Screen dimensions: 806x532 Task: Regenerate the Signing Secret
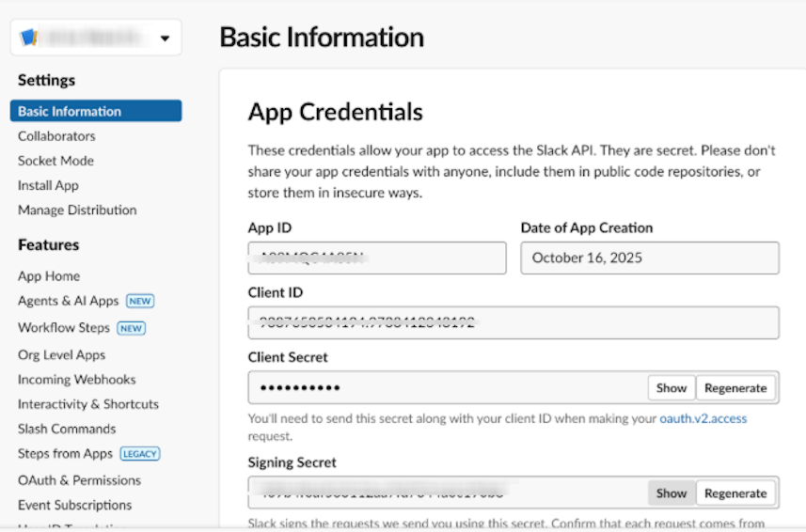click(735, 493)
